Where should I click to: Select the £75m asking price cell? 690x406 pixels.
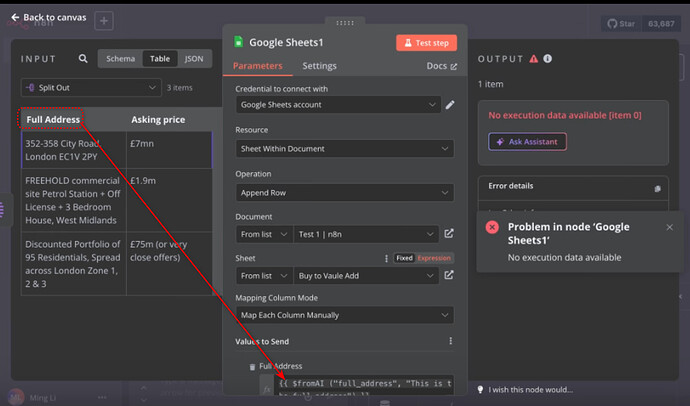click(x=169, y=264)
